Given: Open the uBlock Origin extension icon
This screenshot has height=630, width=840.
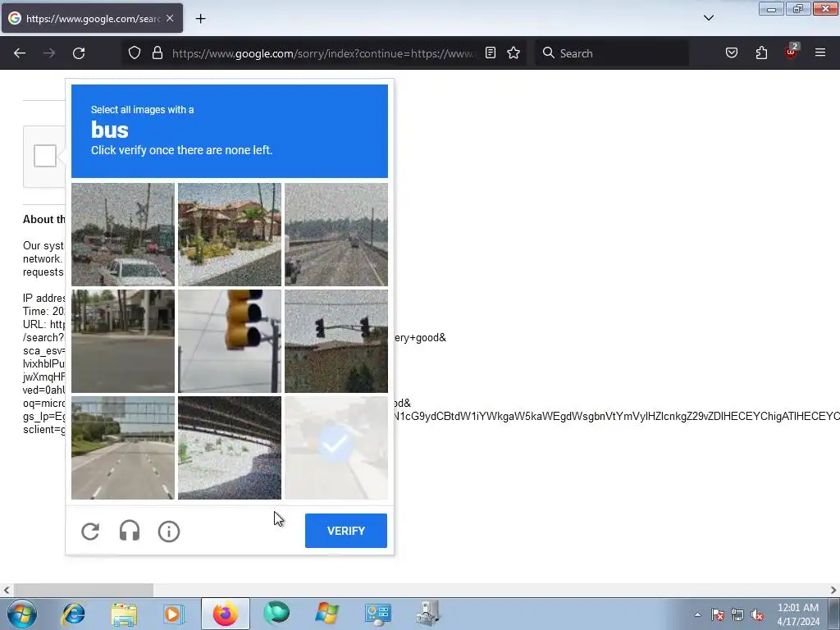Looking at the screenshot, I should [x=791, y=52].
